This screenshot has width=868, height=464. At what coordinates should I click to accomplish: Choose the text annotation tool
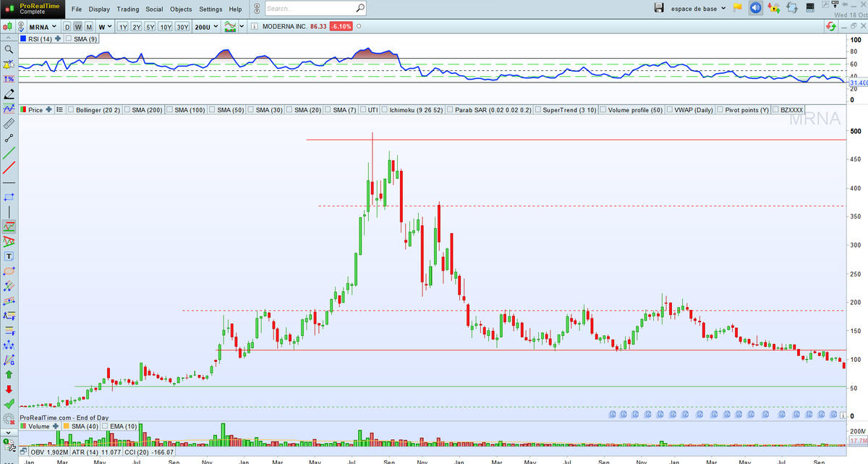coord(9,256)
